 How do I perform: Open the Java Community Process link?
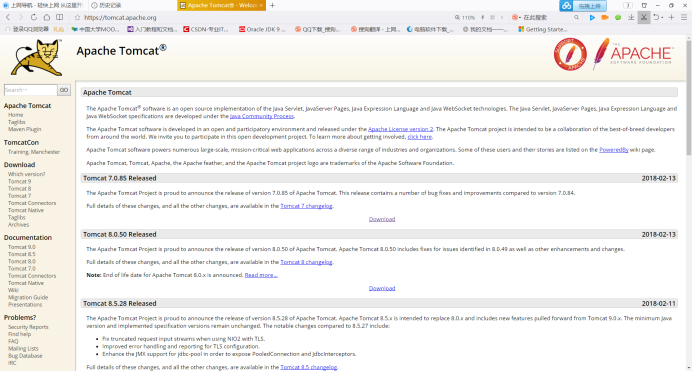(262, 116)
